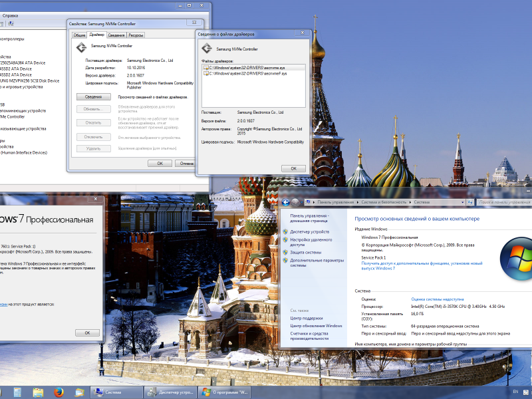The height and width of the screenshot is (399, 532).
Task: Click the Windows 7 upgrade features link
Action: coord(422,265)
